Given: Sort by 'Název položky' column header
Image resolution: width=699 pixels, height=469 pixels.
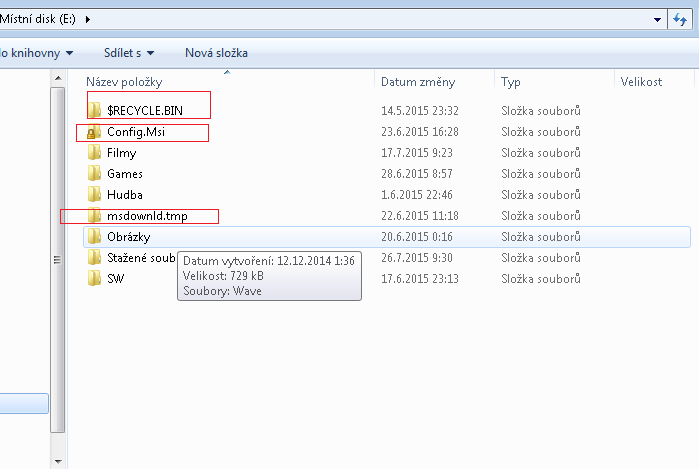Looking at the screenshot, I should 124,82.
